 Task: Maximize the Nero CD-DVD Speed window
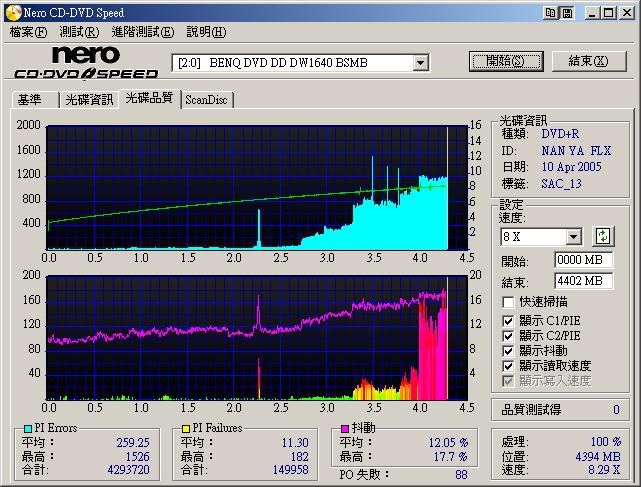click(x=608, y=13)
